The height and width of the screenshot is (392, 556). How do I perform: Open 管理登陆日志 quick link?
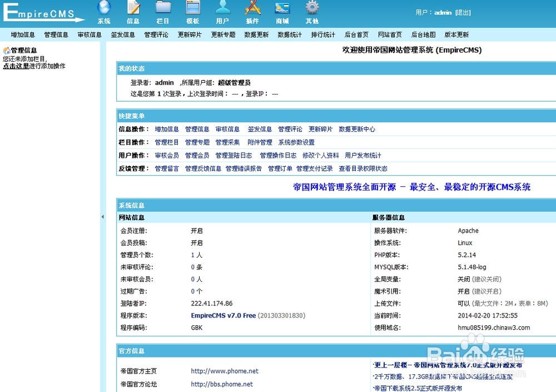(x=234, y=155)
